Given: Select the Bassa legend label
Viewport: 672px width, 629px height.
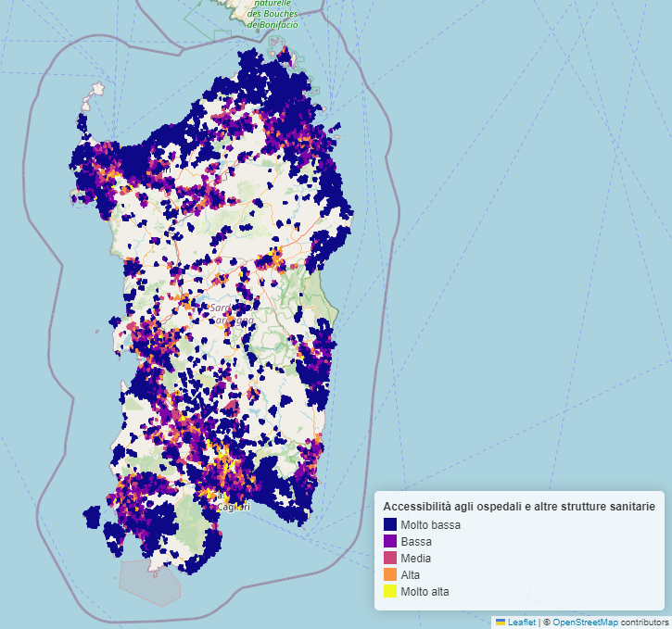Looking at the screenshot, I should click(416, 542).
